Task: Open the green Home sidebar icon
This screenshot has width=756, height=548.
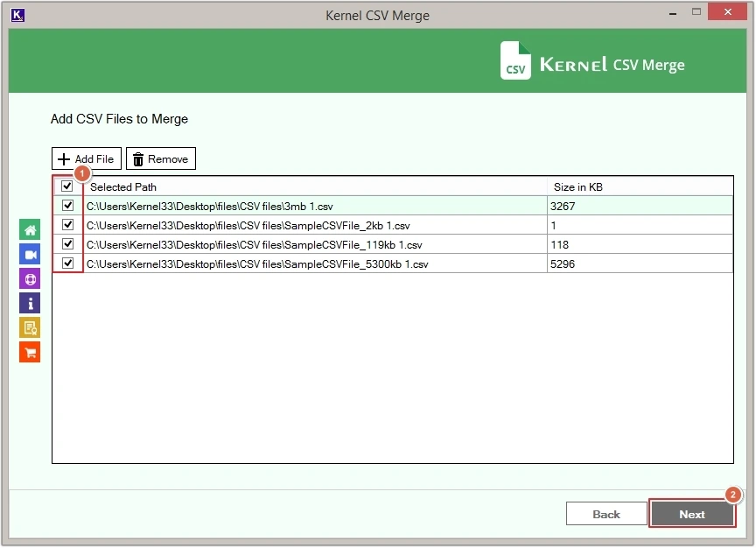Action: coord(30,229)
